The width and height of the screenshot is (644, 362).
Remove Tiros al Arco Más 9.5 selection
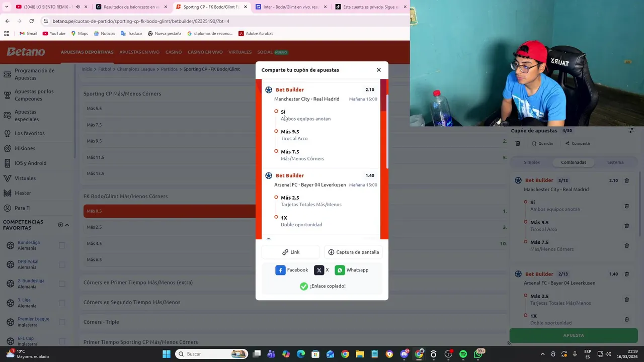[x=626, y=226]
